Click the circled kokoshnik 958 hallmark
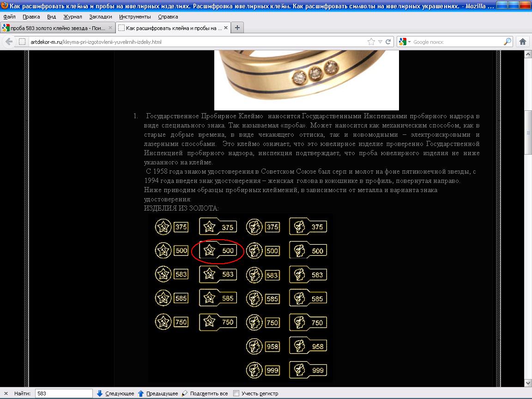This screenshot has width=532, height=399. (x=263, y=346)
